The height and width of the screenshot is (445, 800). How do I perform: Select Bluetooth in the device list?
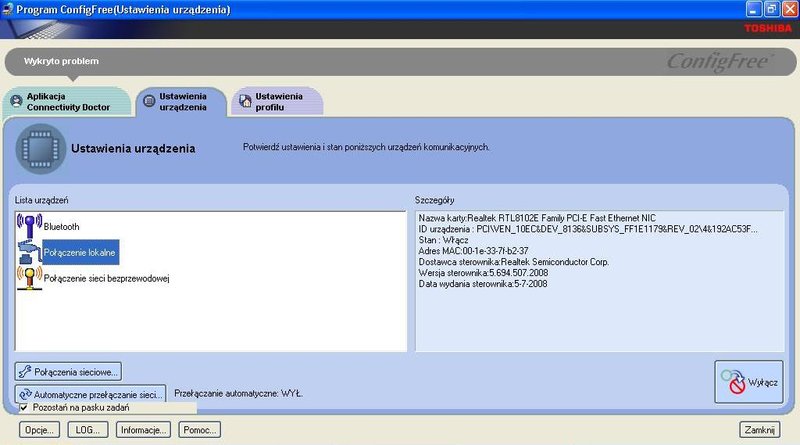[x=61, y=227]
